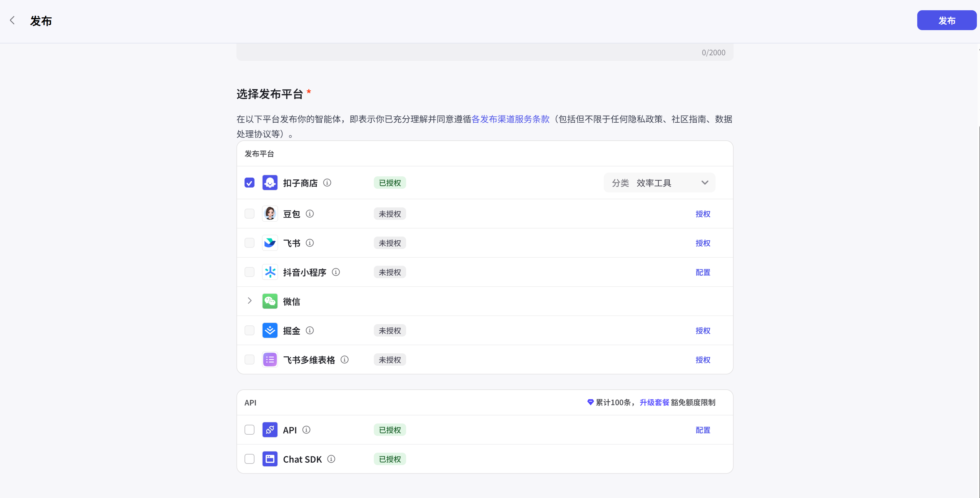The height and width of the screenshot is (498, 980).
Task: Click the API link icon
Action: click(270, 430)
